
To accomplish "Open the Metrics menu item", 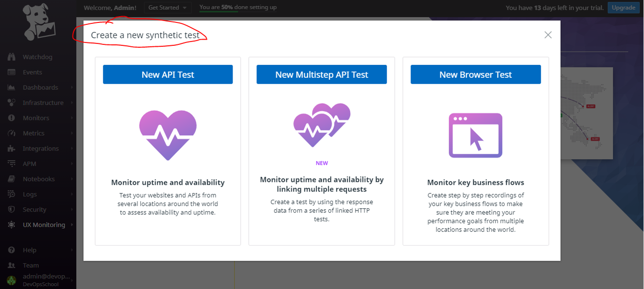I will point(33,133).
